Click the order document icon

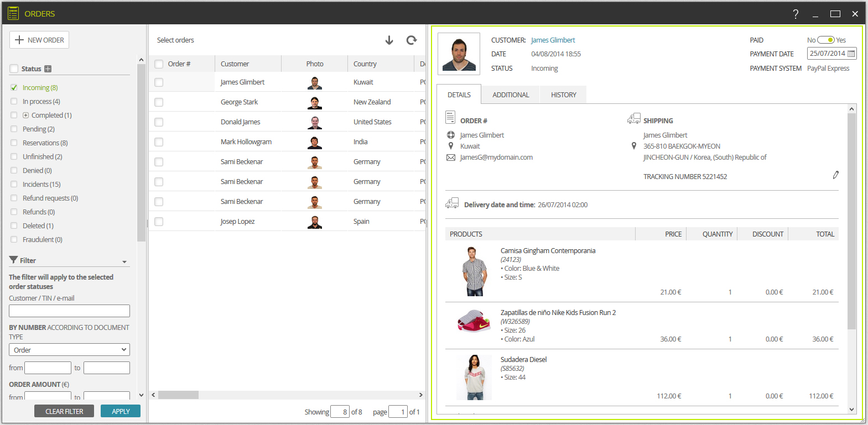click(450, 117)
